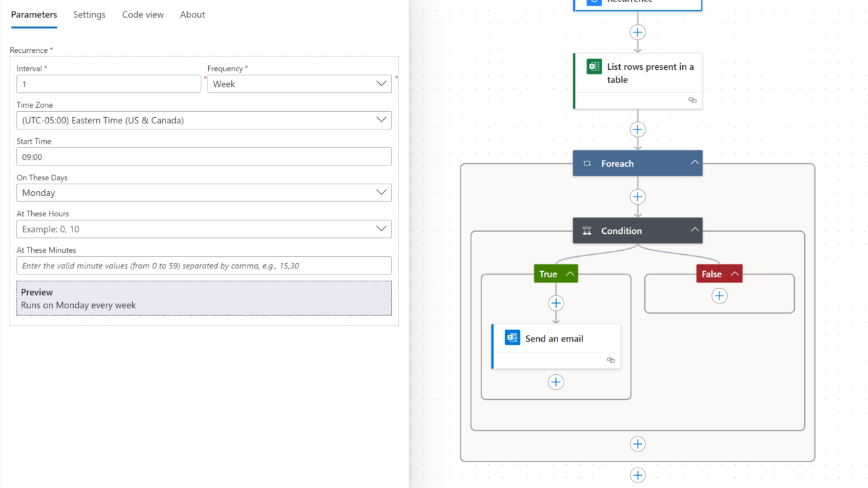The height and width of the screenshot is (488, 868).
Task: Collapse the Foreach block
Action: (x=694, y=163)
